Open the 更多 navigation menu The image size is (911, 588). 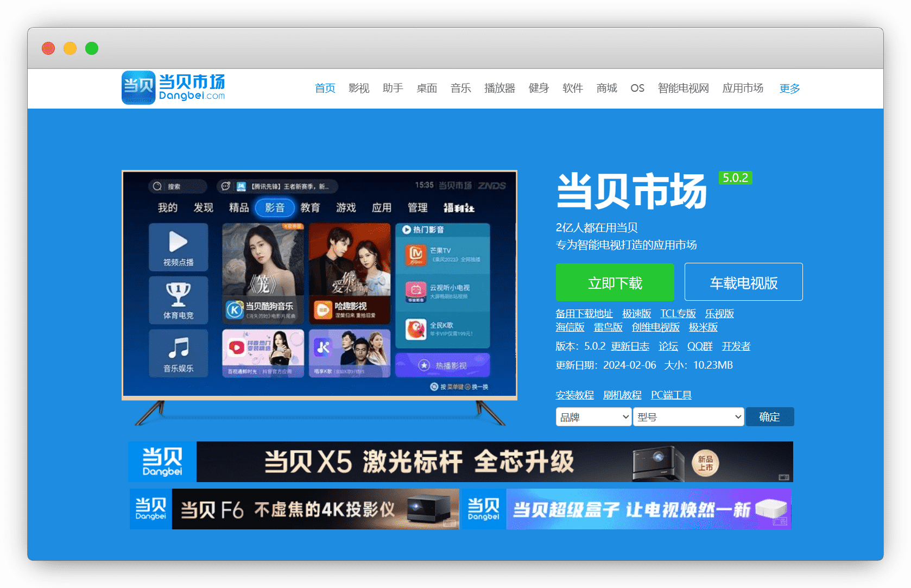click(789, 88)
